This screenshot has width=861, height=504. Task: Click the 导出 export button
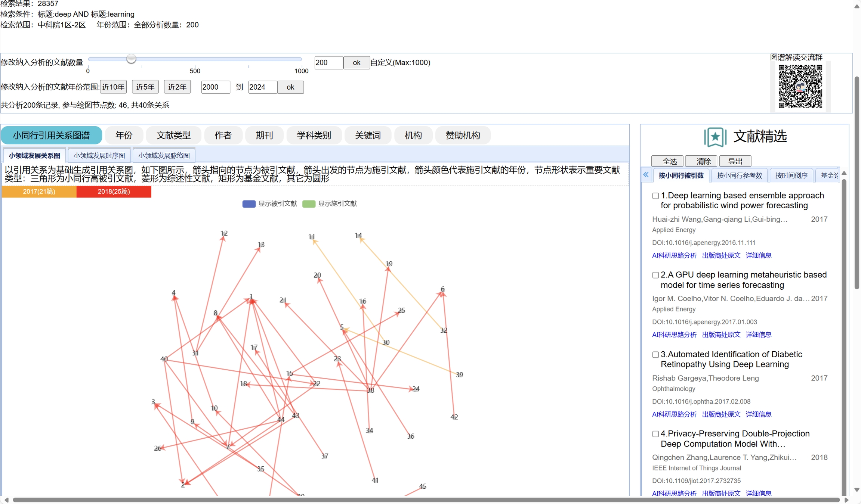735,161
